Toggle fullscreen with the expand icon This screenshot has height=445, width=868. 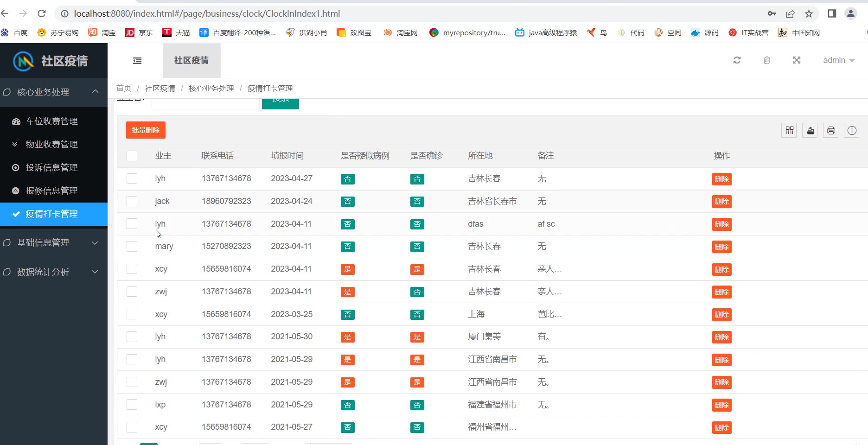(797, 60)
